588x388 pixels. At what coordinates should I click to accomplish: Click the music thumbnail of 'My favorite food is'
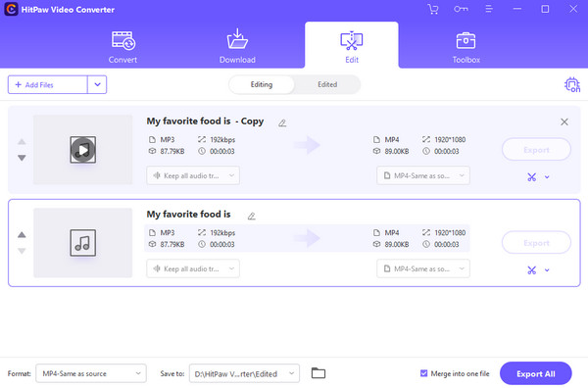click(83, 243)
